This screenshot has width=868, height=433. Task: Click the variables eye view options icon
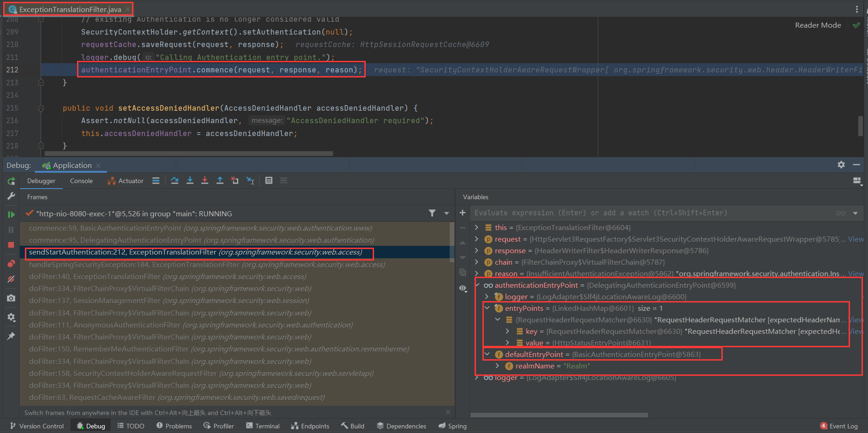[463, 288]
